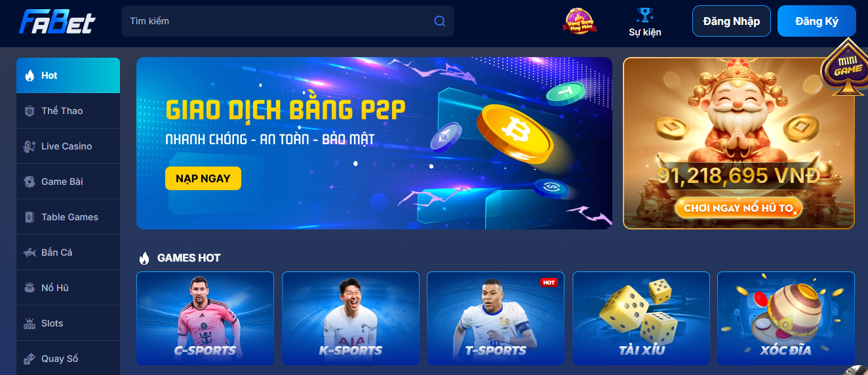Open the Tài Xỉu dice game
Screen dimensions: 868x375
(641, 318)
